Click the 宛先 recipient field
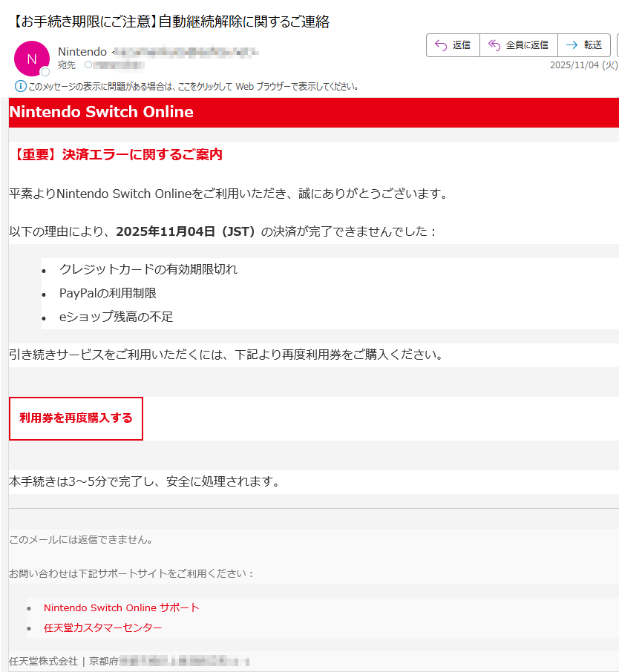This screenshot has width=619, height=672. point(66,65)
